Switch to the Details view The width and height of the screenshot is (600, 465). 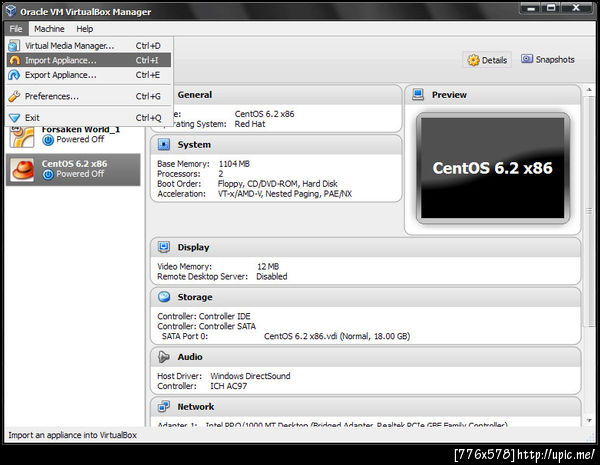pyautogui.click(x=487, y=60)
